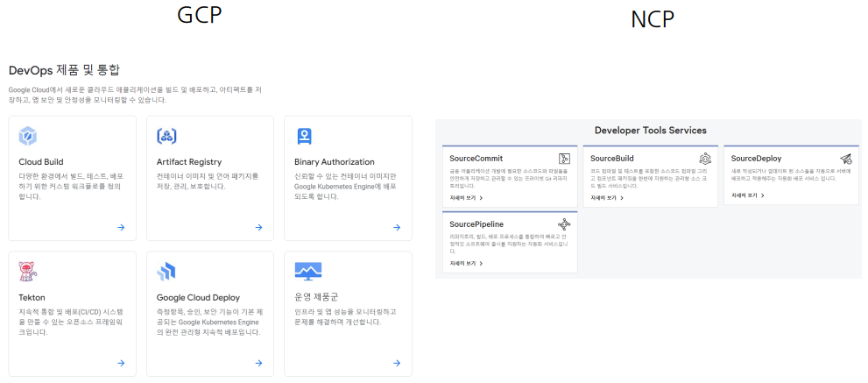The image size is (868, 383).
Task: Click the GCP label at top
Action: click(200, 14)
